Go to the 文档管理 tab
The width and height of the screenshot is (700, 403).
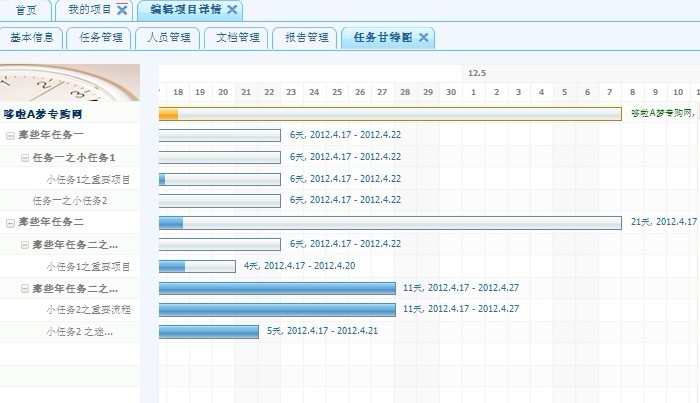pos(237,38)
